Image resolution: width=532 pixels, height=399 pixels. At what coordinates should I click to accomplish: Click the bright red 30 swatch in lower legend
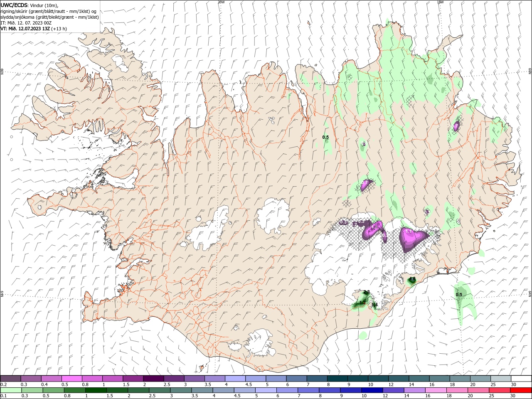tap(521, 390)
